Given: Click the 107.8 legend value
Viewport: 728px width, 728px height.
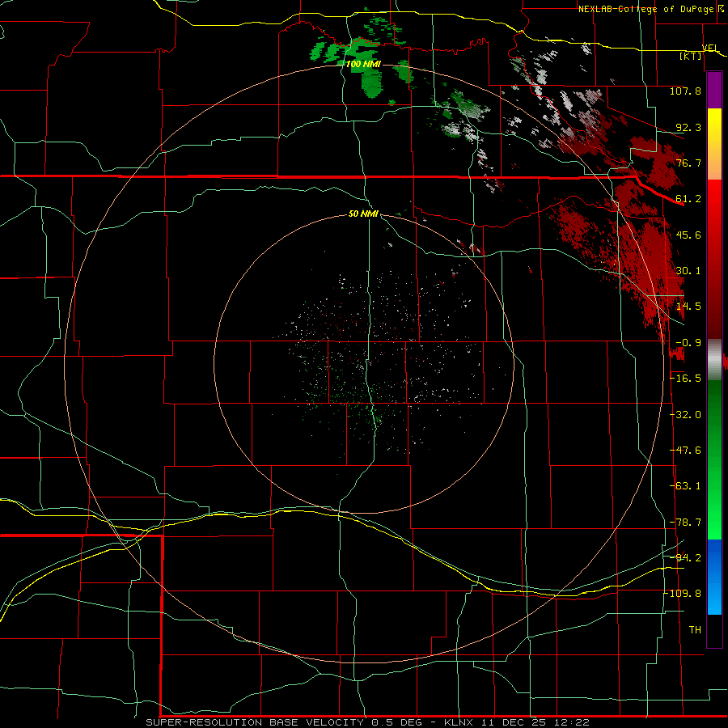Looking at the screenshot, I should [685, 91].
